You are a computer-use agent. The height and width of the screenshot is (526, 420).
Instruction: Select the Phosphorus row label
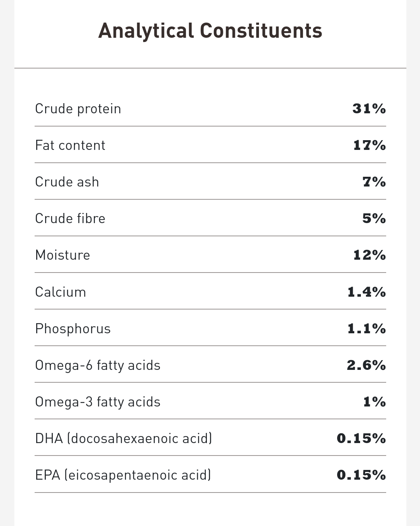tap(73, 329)
